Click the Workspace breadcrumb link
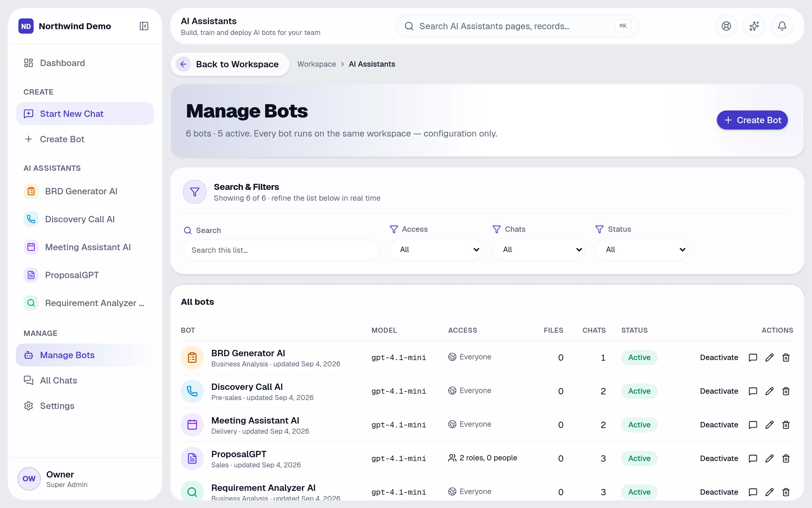The image size is (812, 508). [317, 64]
